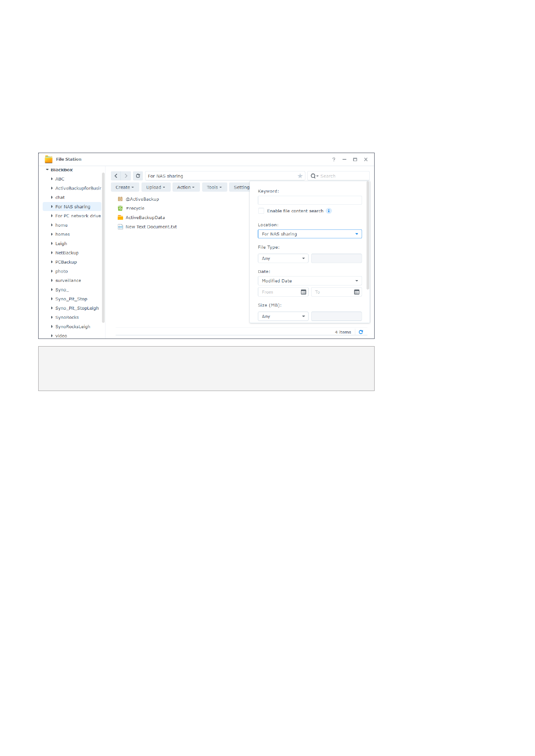Enable file content search checkbox
The width and height of the screenshot is (535, 756).
click(x=261, y=211)
